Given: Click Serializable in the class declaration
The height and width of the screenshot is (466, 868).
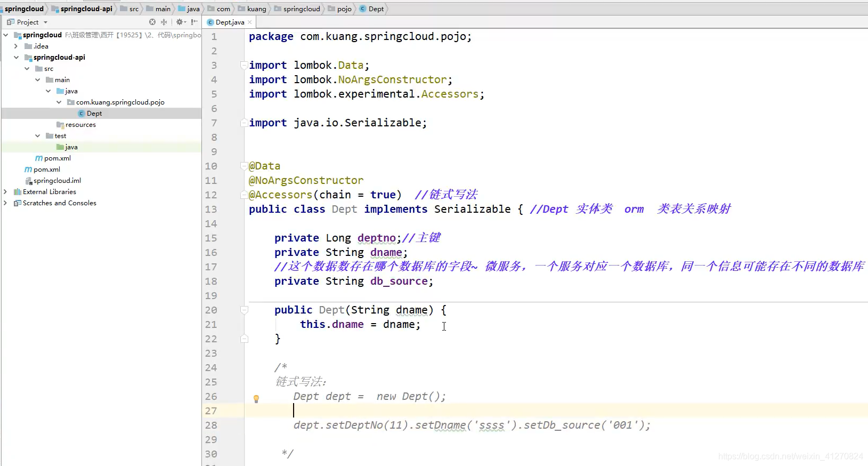Looking at the screenshot, I should 473,209.
